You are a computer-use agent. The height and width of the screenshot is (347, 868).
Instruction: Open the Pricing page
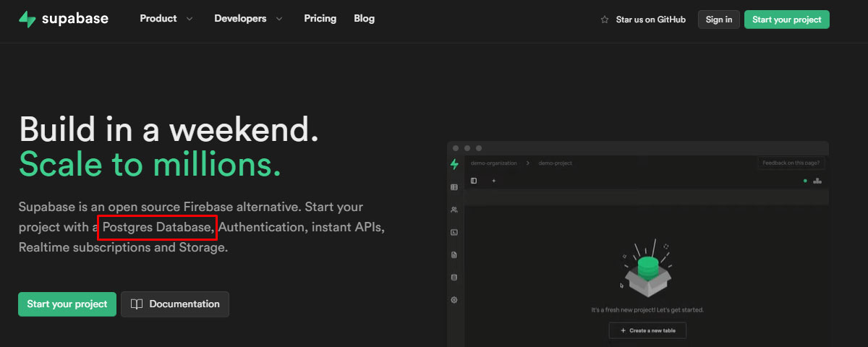point(320,19)
